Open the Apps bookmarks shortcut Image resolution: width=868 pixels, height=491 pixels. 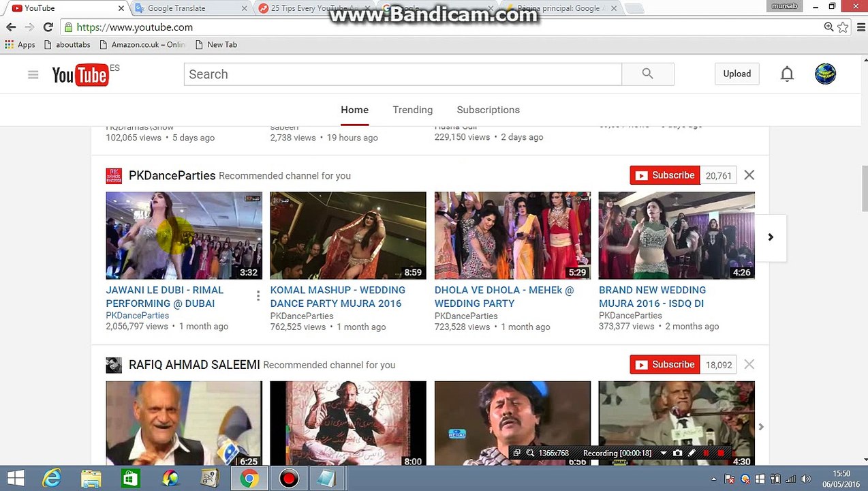pyautogui.click(x=20, y=44)
